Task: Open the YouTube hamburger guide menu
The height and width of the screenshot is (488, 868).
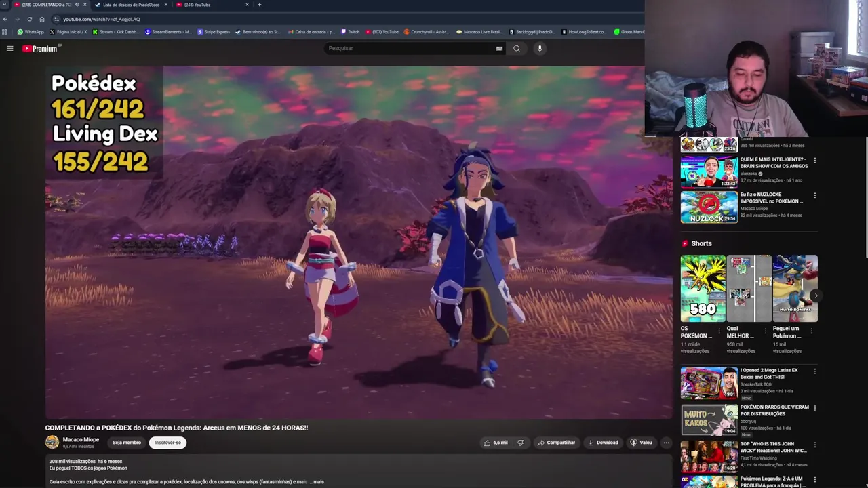Action: (x=10, y=48)
